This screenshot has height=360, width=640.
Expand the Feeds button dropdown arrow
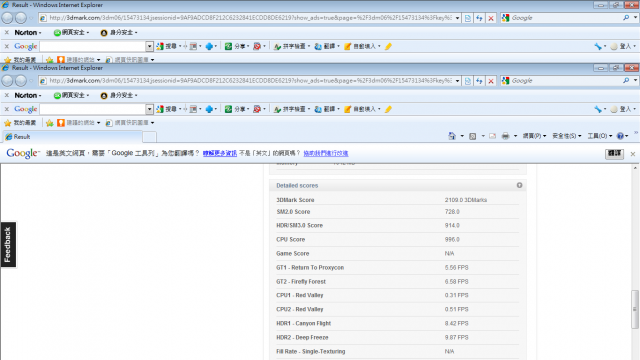[483, 136]
